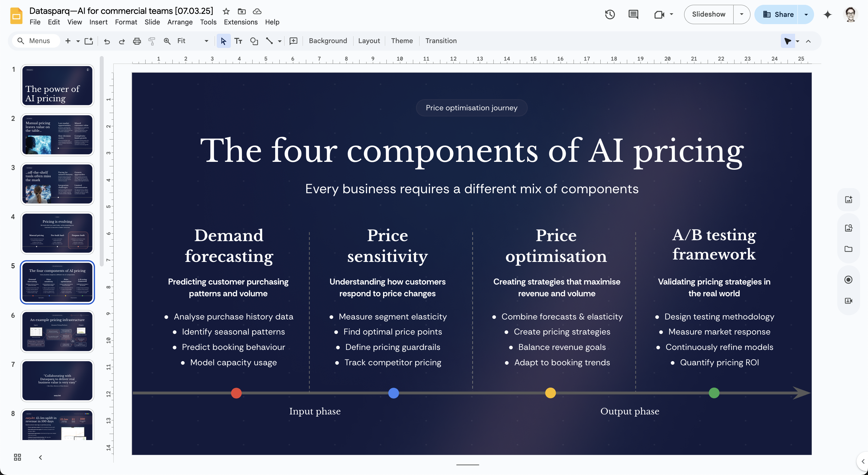This screenshot has height=475, width=868.
Task: Add a new slide with the plus icon
Action: [68, 41]
